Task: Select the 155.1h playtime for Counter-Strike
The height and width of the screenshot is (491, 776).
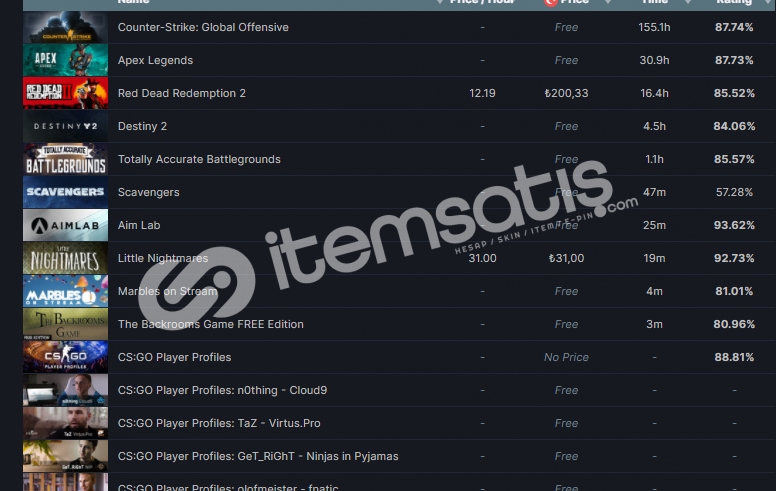Action: [x=654, y=27]
